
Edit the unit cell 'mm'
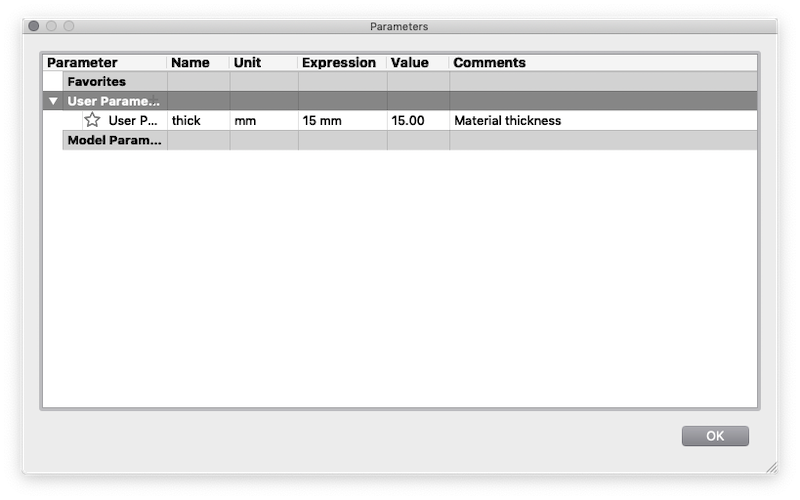click(264, 120)
